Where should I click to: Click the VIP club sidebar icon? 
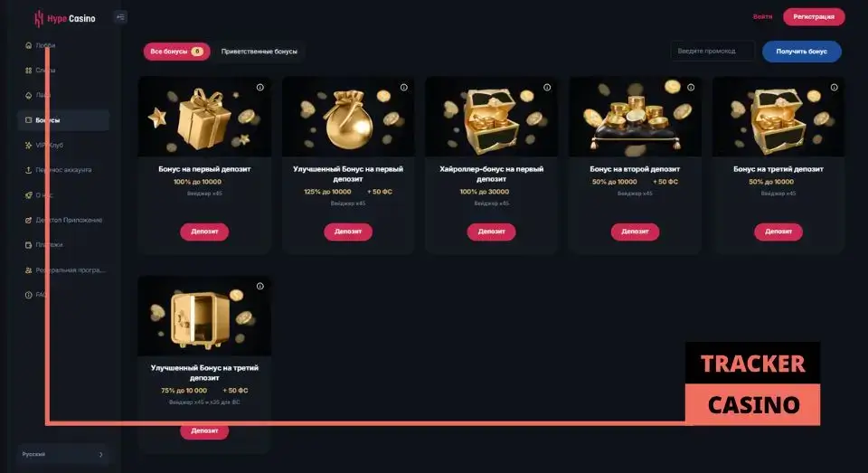[28, 145]
